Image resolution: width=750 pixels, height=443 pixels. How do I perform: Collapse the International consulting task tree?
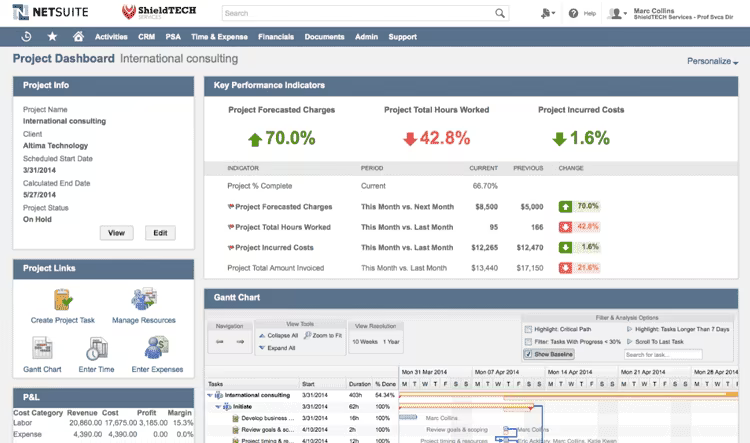pos(210,395)
